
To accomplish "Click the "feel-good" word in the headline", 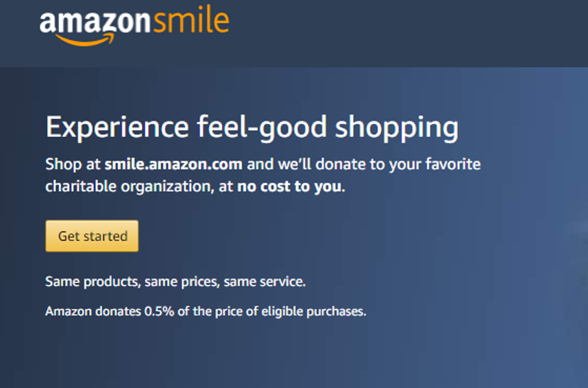I will click(x=262, y=128).
